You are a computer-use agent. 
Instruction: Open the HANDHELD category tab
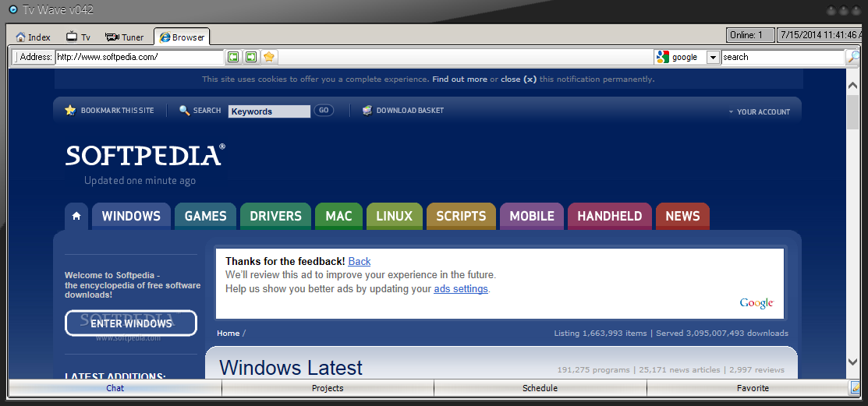coord(610,216)
